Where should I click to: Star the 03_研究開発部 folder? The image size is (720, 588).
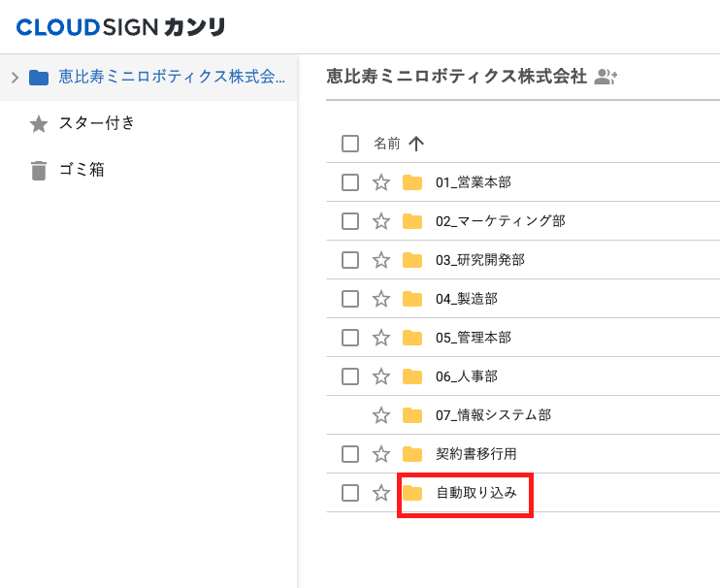coord(381,260)
